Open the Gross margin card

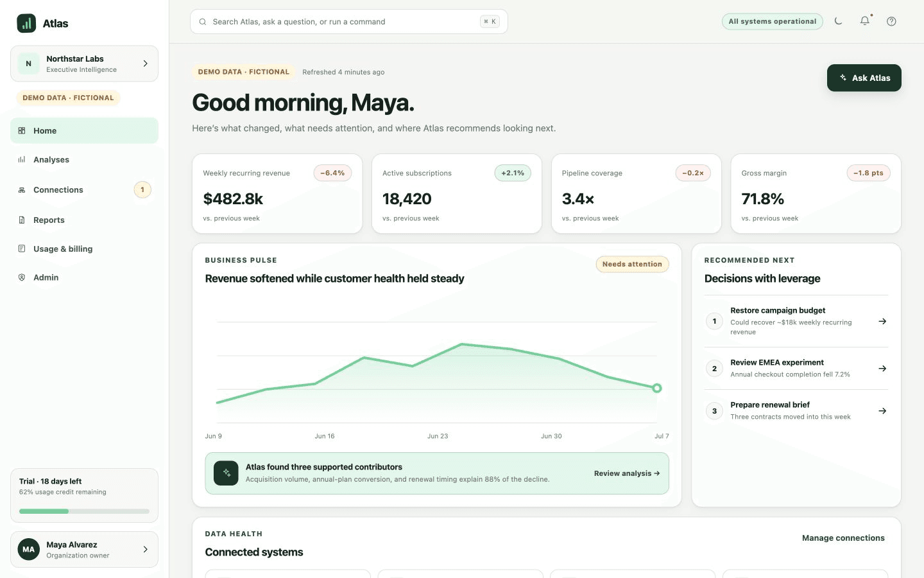(816, 193)
